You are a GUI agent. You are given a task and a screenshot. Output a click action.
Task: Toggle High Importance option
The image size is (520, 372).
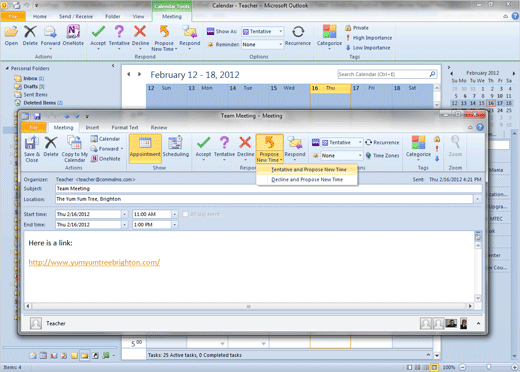[369, 38]
